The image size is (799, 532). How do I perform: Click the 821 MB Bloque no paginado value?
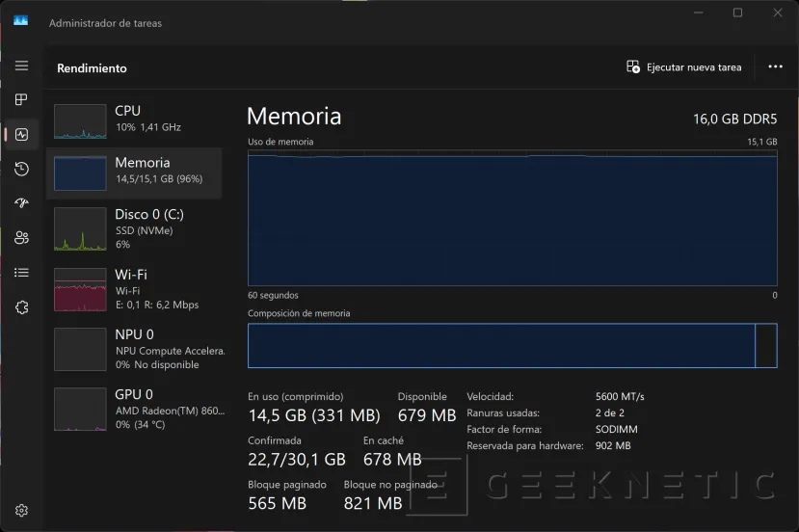(373, 503)
